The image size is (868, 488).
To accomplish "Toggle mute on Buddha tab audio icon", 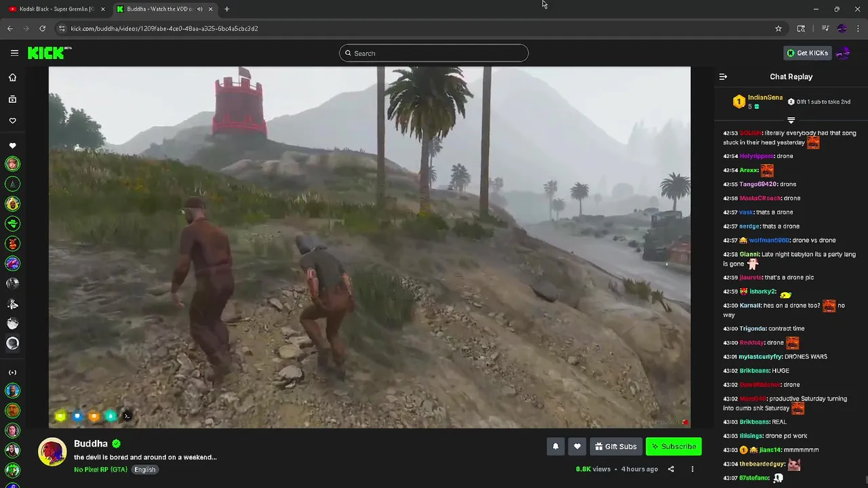I will click(x=200, y=9).
